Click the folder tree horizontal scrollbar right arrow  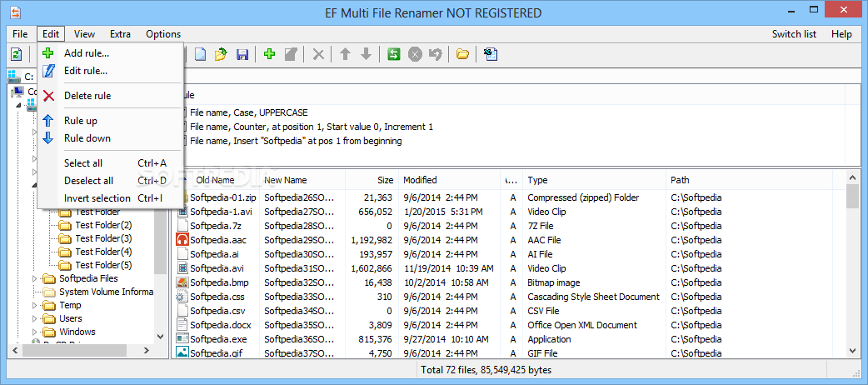[x=146, y=351]
